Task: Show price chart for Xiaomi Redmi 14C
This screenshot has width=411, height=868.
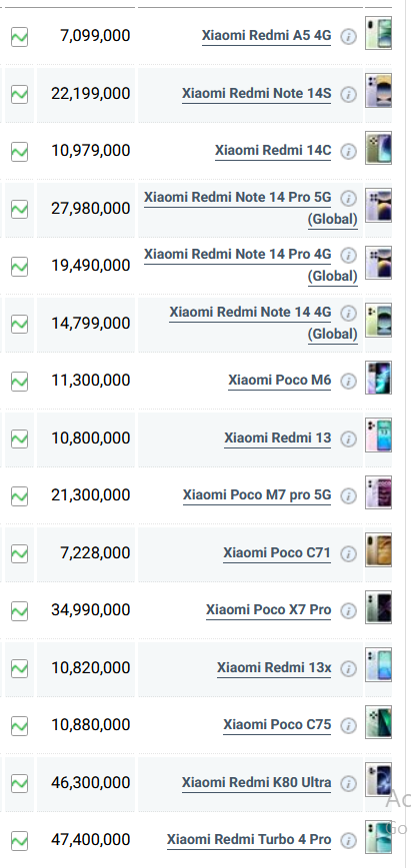Action: point(19,152)
